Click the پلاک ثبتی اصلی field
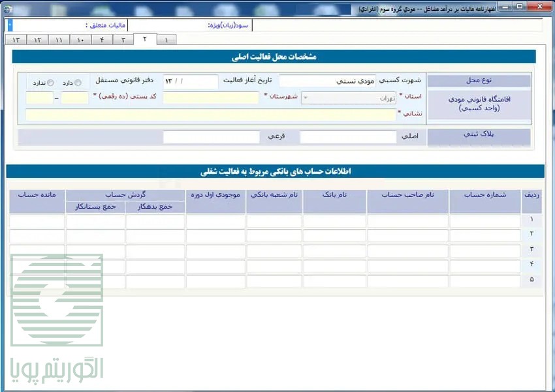This screenshot has height=392, width=555. click(347, 138)
